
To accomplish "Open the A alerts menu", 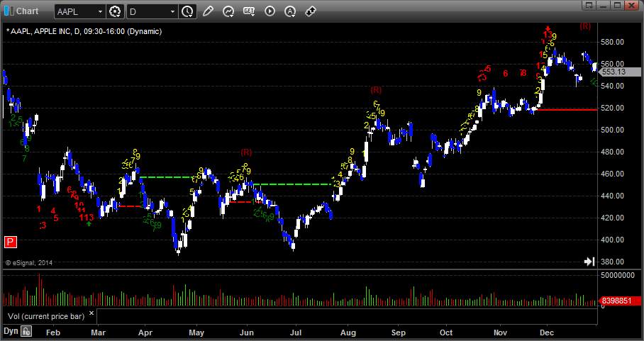I will 290,11.
